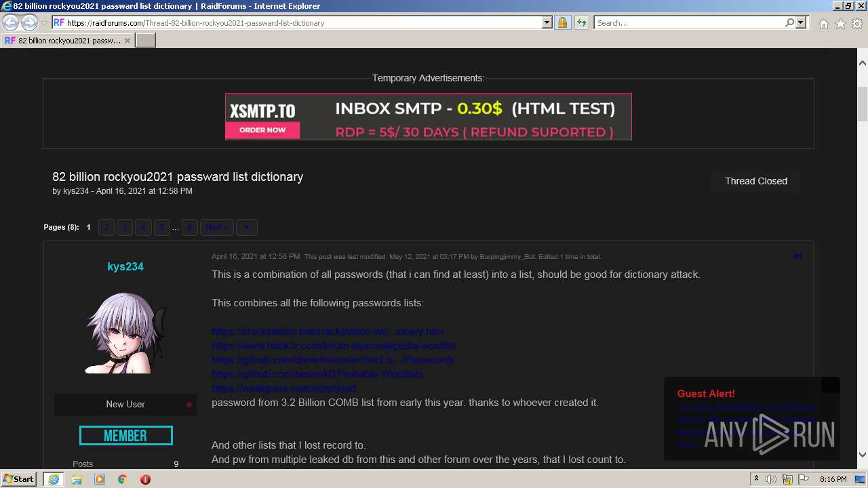Screen dimensions: 868x488
Task: Click the New User title label
Action: coord(125,404)
